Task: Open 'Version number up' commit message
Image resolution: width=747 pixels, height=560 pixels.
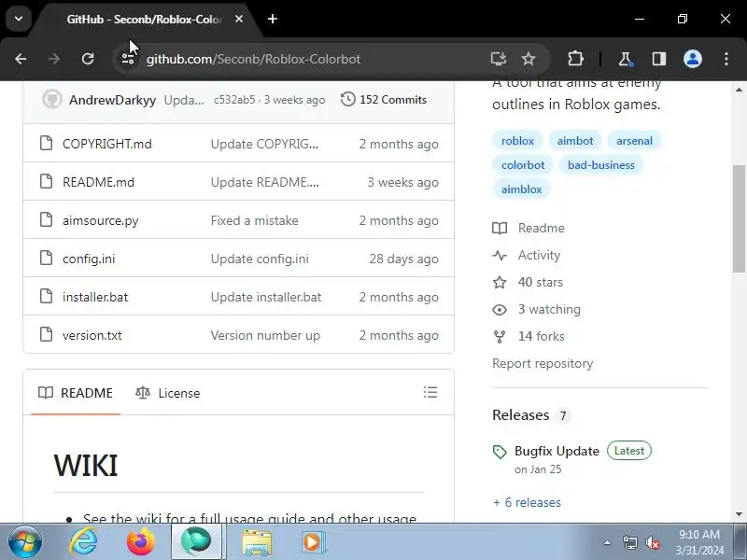Action: click(265, 335)
